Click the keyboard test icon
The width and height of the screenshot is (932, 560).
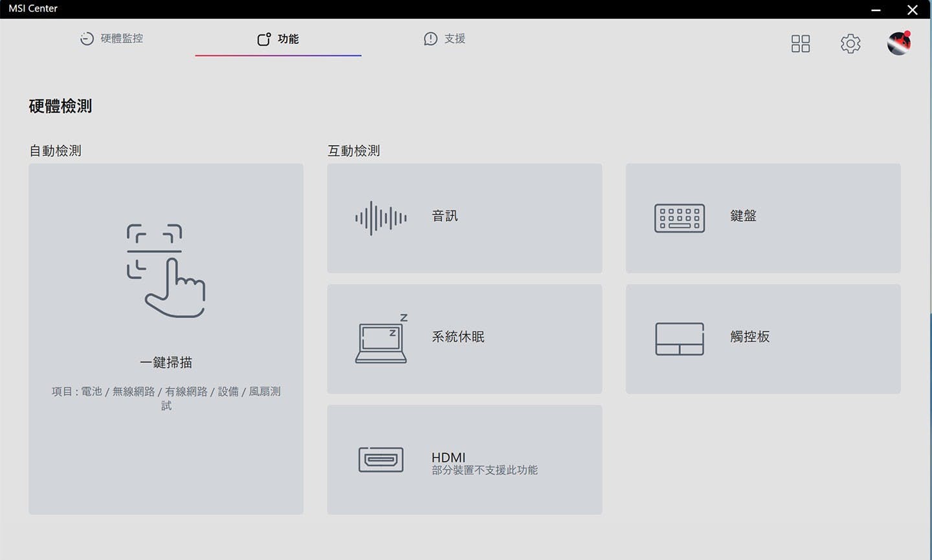click(679, 219)
